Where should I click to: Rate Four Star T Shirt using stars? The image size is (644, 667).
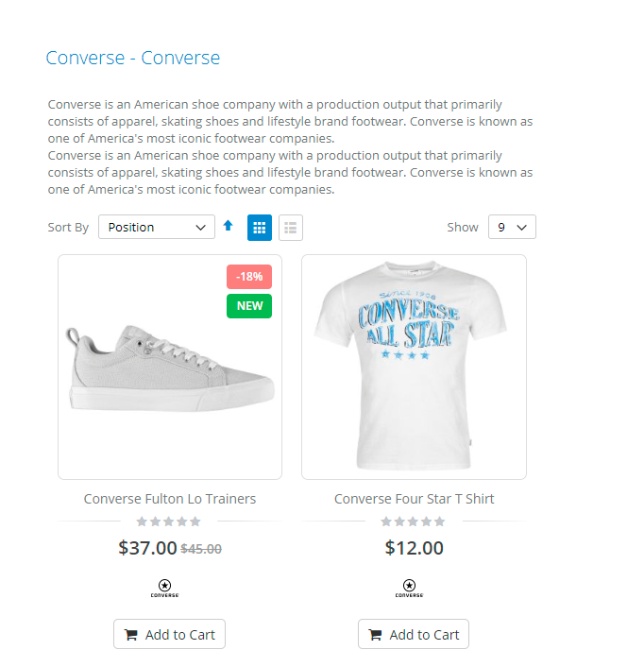coord(413,522)
